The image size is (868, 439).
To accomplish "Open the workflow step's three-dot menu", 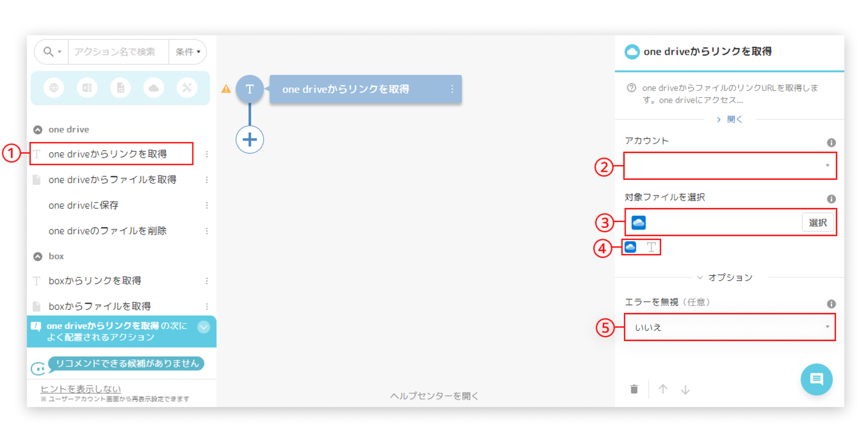I will tap(452, 89).
